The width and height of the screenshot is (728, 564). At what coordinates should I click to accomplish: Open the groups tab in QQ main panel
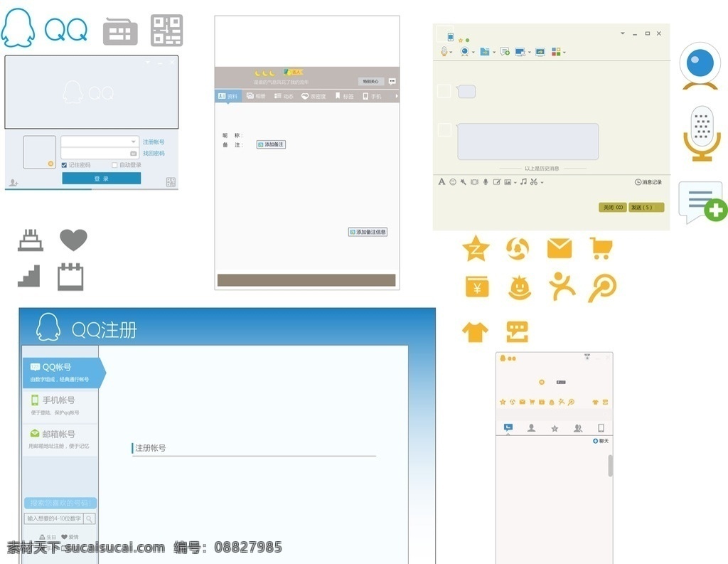577,428
